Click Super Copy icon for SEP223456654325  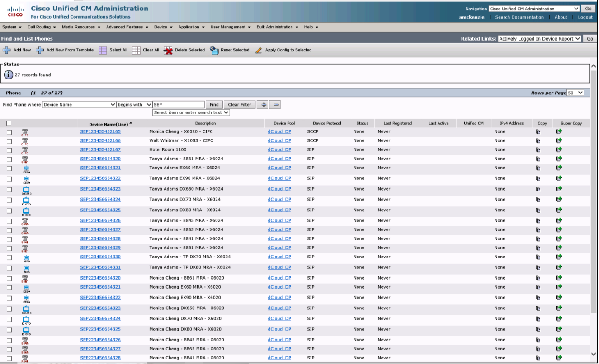pyautogui.click(x=559, y=329)
